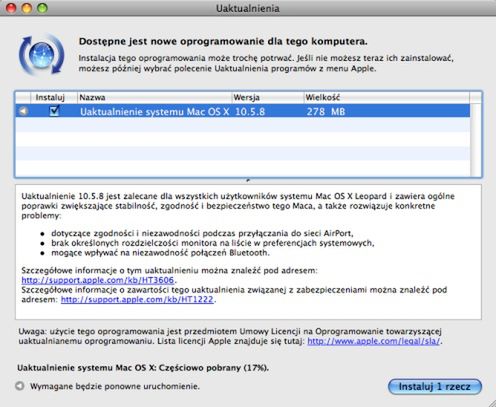Click the bullet about monitor resolutions in preferences

[x=213, y=243]
